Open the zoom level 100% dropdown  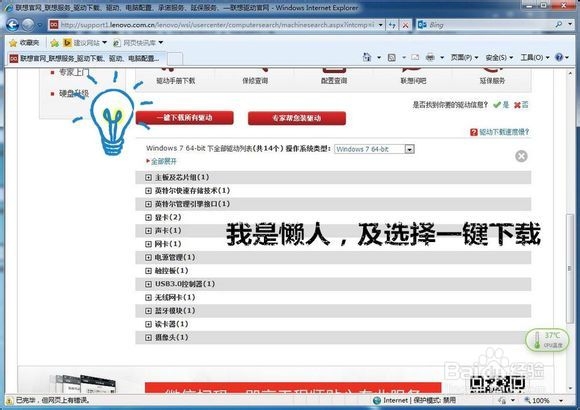point(561,400)
